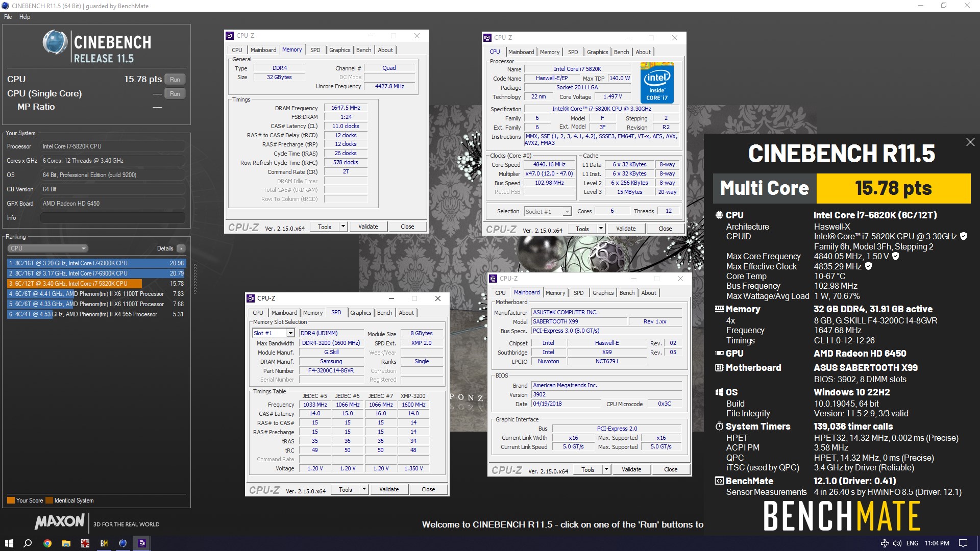Open the volume control in system tray
This screenshot has width=980, height=551.
click(897, 543)
